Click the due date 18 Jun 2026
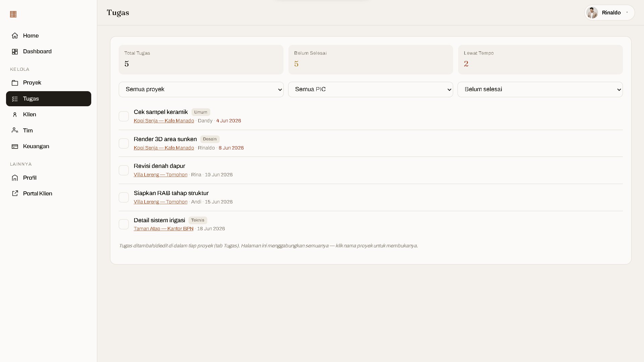Image resolution: width=644 pixels, height=362 pixels. point(211,229)
